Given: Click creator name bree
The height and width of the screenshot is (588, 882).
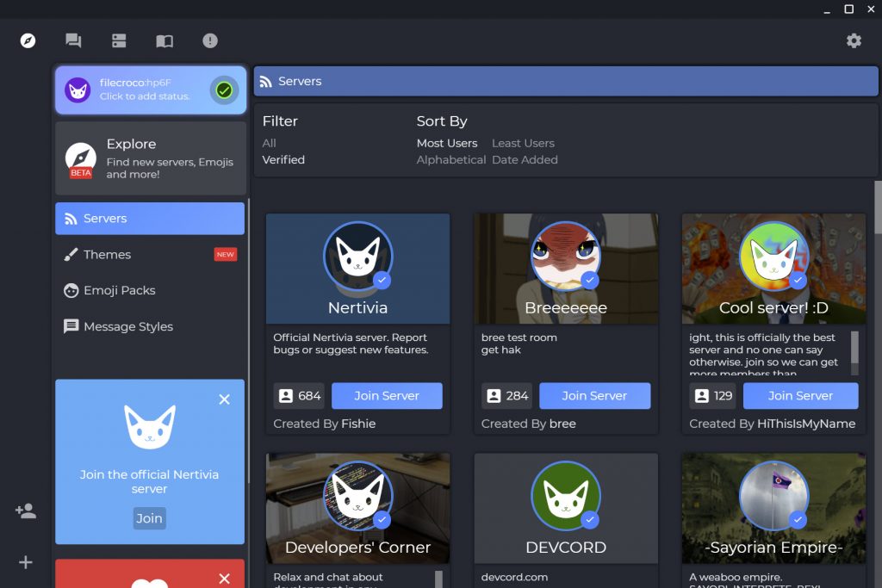Looking at the screenshot, I should pos(562,424).
